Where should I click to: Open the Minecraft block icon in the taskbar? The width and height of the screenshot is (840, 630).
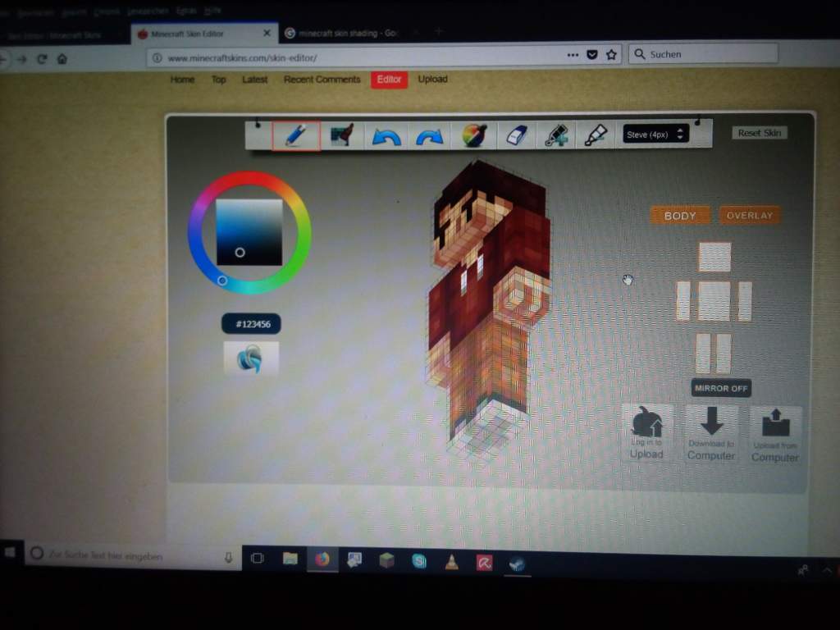386,561
